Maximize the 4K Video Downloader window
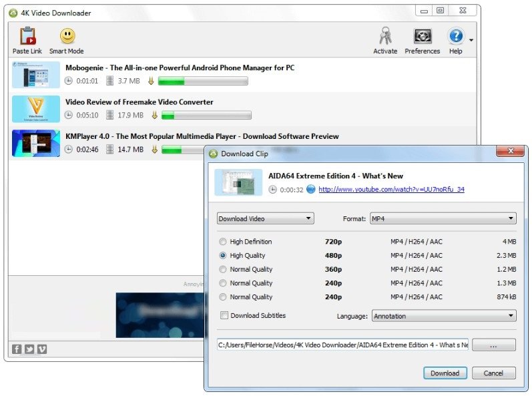The width and height of the screenshot is (532, 396). [440, 11]
